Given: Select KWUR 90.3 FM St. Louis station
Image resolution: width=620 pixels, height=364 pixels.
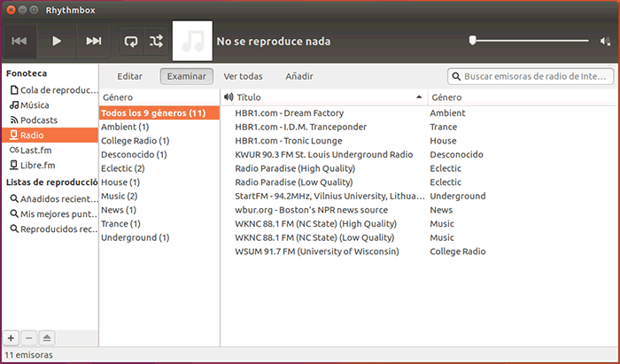Looking at the screenshot, I should (x=419, y=154).
